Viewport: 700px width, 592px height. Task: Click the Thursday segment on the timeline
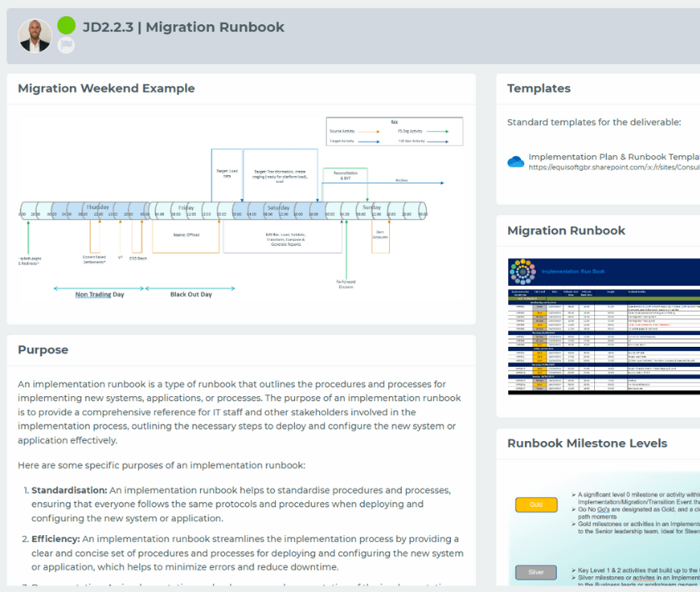(97, 207)
